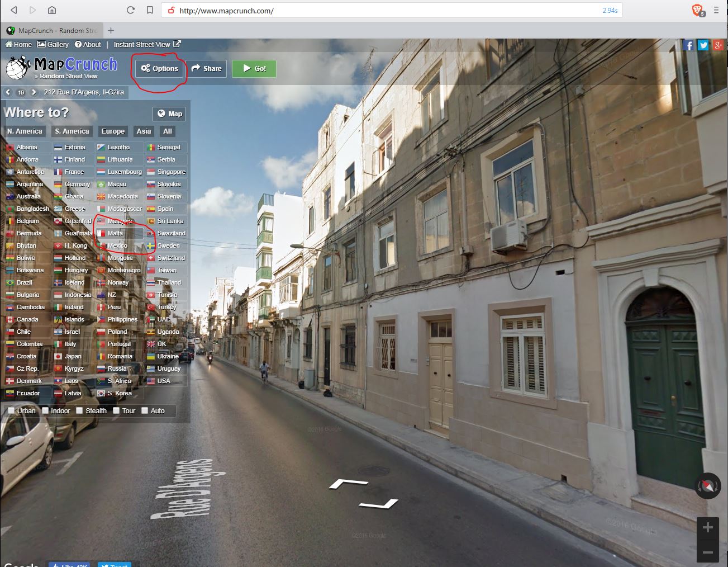Viewport: 728px width, 567px height.
Task: Toggle Brazil in the country list
Action: pyautogui.click(x=27, y=282)
